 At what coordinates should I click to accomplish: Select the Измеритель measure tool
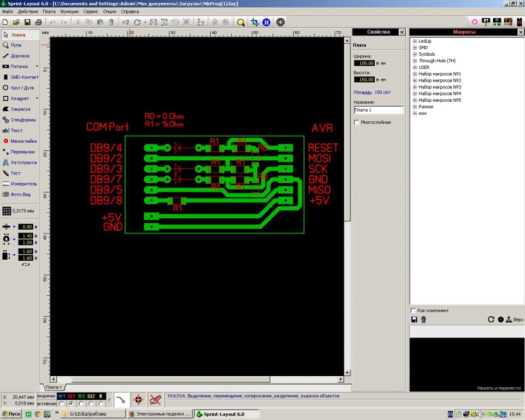click(20, 184)
